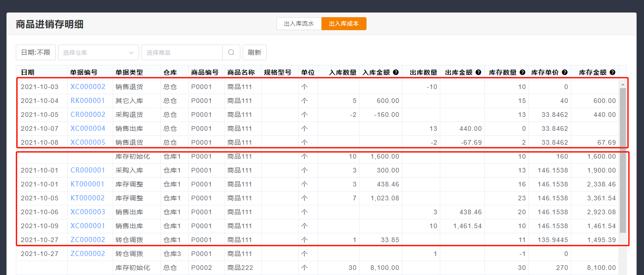The height and width of the screenshot is (275, 644).
Task: Open sales outbound link XC000003
Action: pos(88,212)
